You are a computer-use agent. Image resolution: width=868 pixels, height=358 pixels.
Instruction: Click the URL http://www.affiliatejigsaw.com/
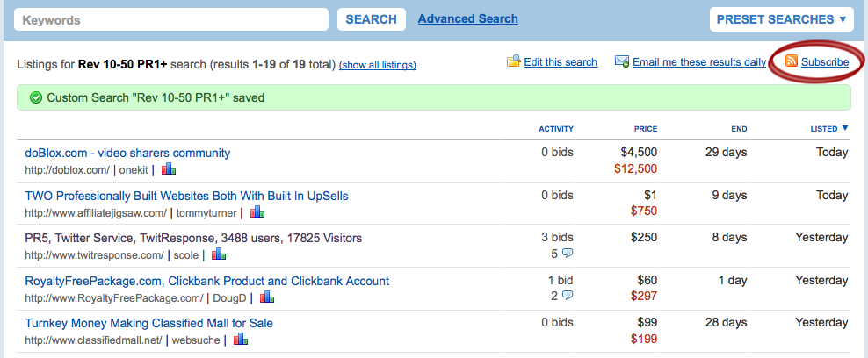tap(96, 212)
